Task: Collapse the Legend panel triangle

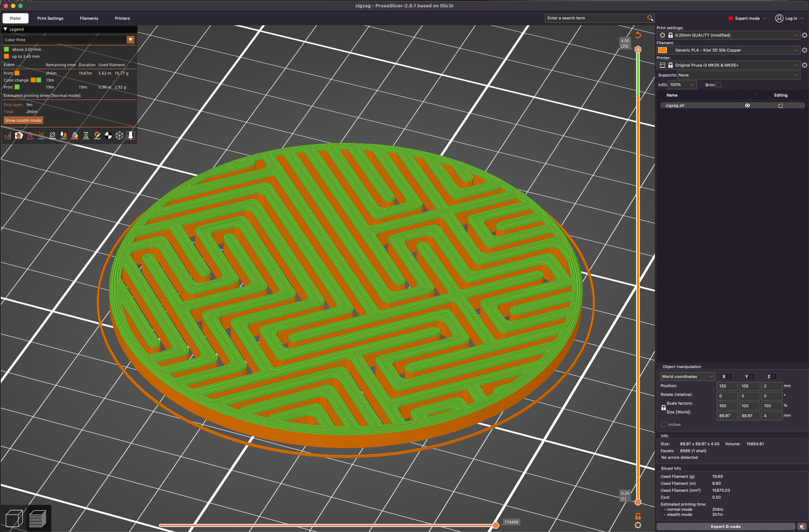Action: pyautogui.click(x=5, y=29)
